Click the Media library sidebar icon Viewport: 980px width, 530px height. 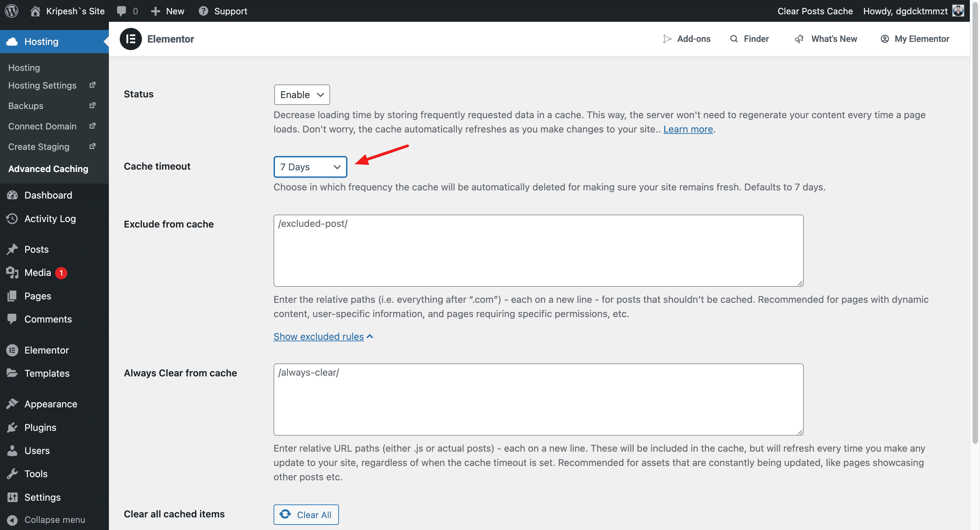coord(12,272)
